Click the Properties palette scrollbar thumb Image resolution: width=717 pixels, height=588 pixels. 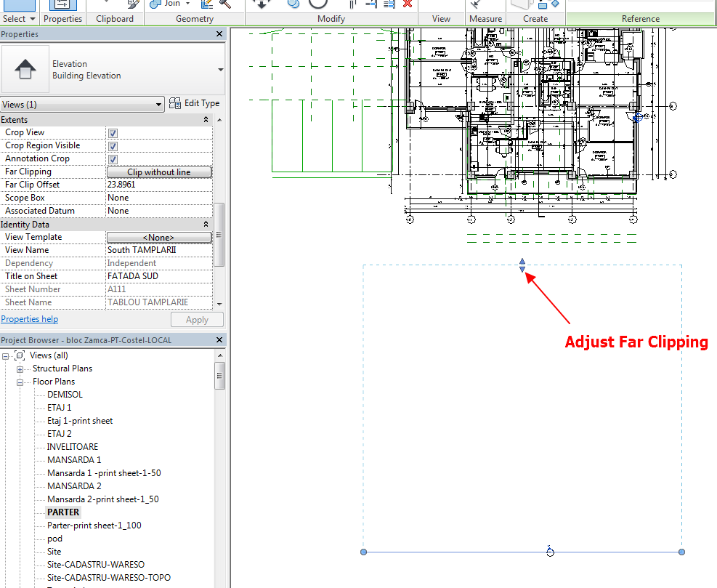[219, 235]
